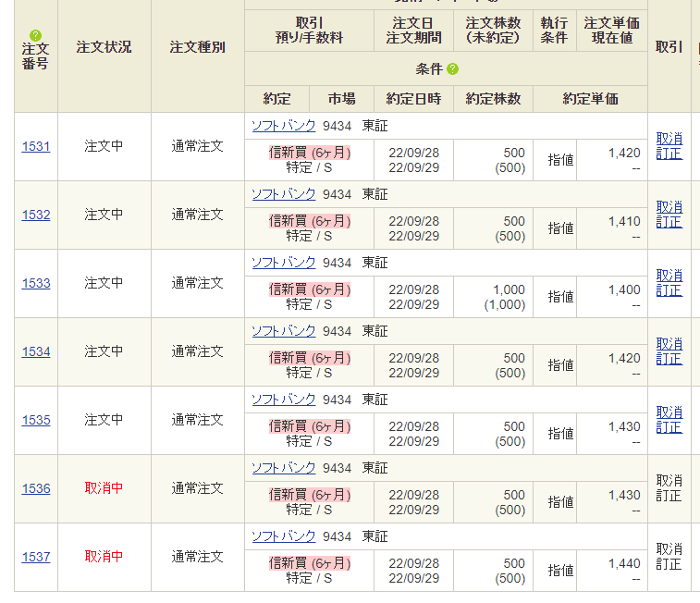Open order number 1534
This screenshot has height=603, width=700.
click(x=36, y=351)
